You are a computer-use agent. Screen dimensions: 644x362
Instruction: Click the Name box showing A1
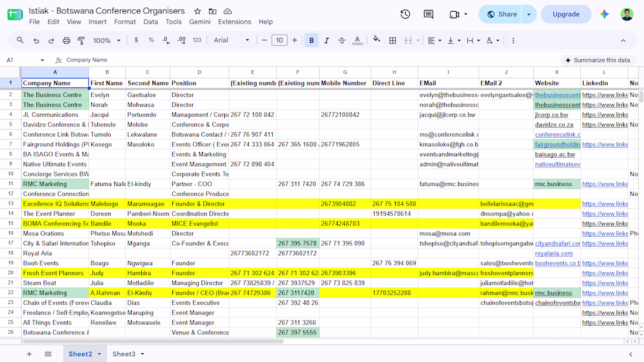[25, 60]
